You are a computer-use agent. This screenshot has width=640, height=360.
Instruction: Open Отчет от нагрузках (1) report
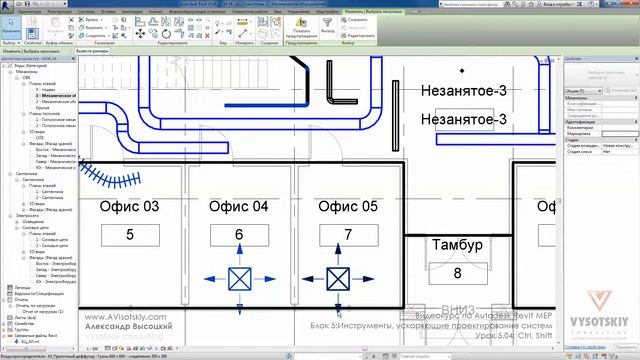click(43, 312)
